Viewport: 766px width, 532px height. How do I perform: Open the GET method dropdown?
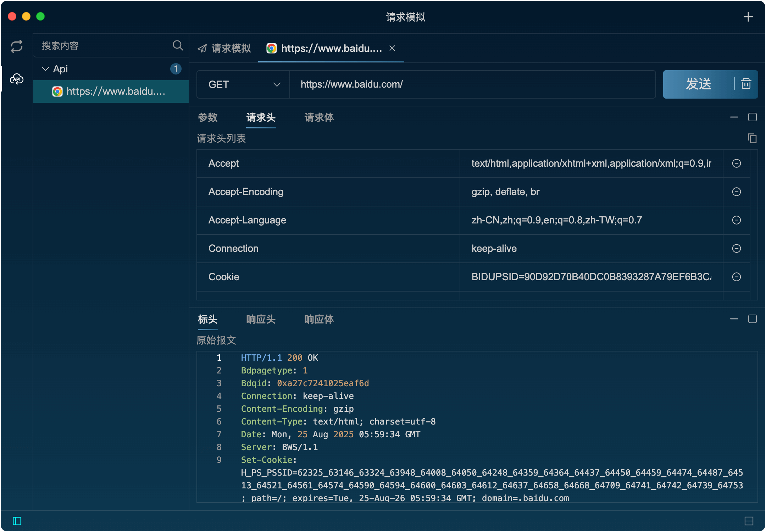click(x=243, y=84)
